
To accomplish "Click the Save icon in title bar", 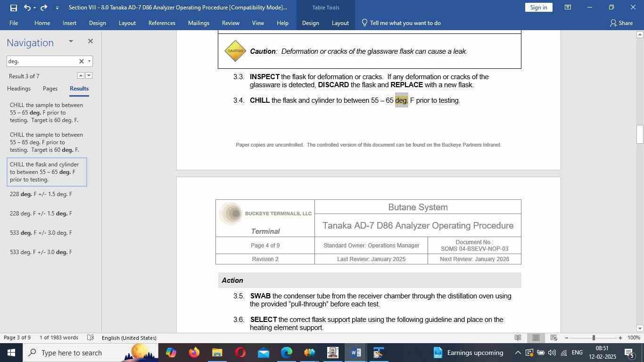I will coord(13,8).
